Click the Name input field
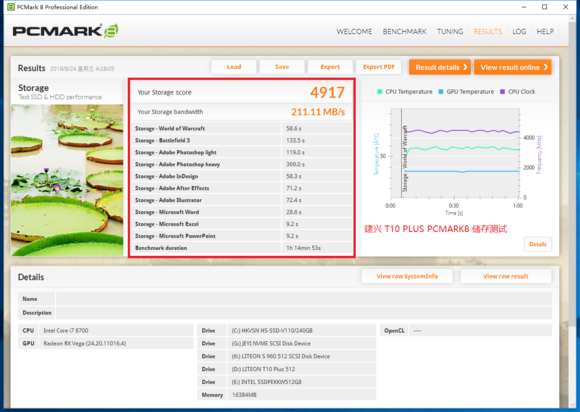This screenshot has width=580, height=412. [304, 299]
